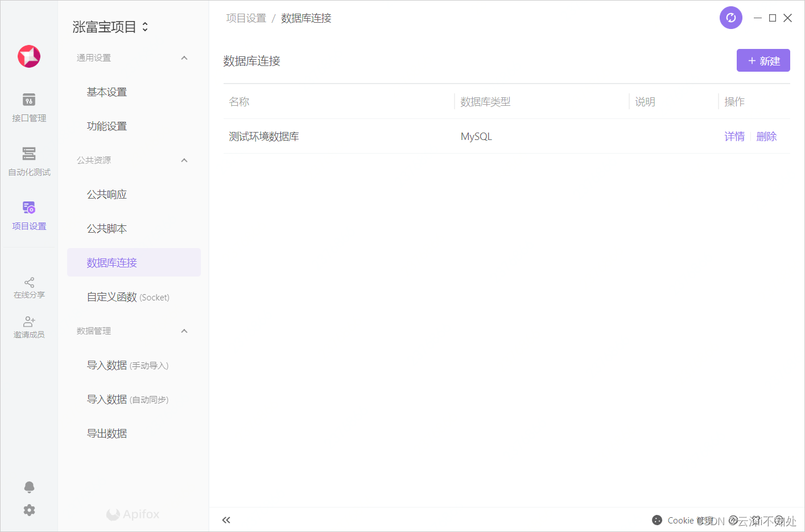Collapse the 公共资源 section
The height and width of the screenshot is (532, 805).
(x=184, y=160)
